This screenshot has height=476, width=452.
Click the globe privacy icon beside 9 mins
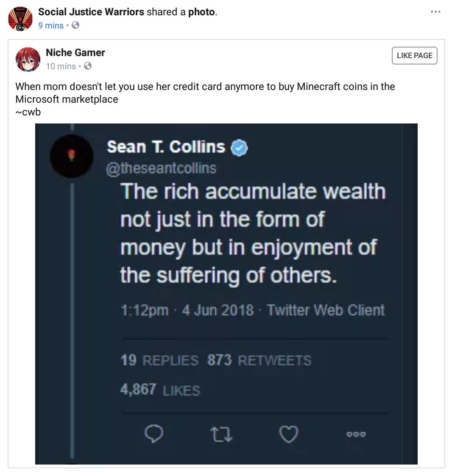(x=75, y=25)
